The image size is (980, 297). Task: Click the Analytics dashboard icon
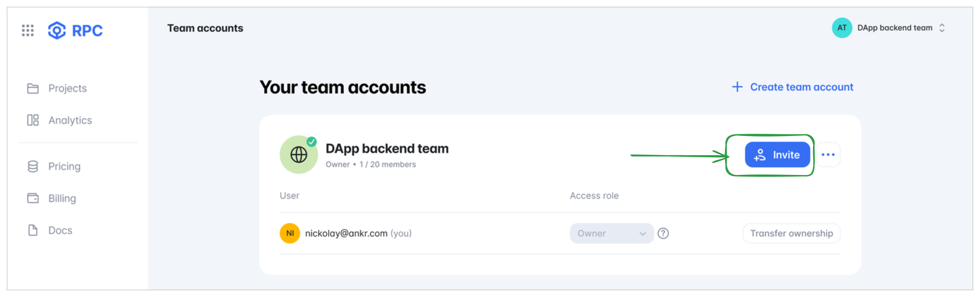[33, 120]
